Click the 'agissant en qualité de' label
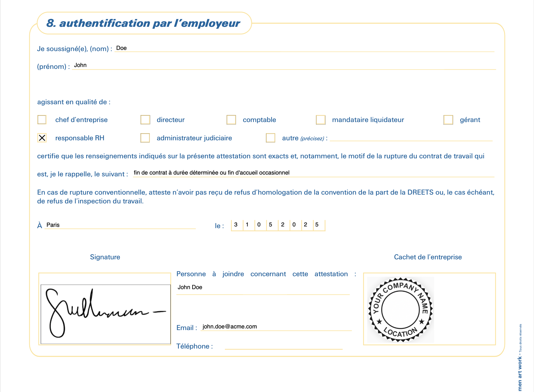The width and height of the screenshot is (534, 392). (x=74, y=102)
